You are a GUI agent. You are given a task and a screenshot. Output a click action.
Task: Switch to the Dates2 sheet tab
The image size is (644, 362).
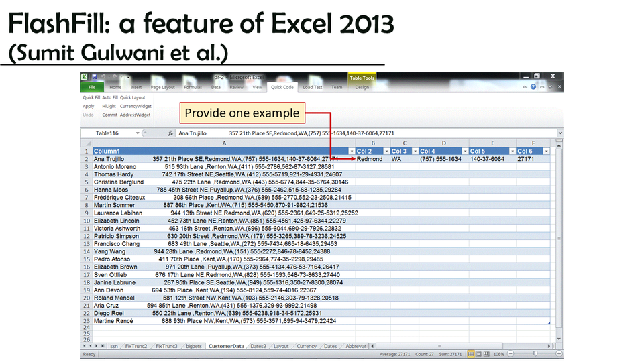click(258, 346)
